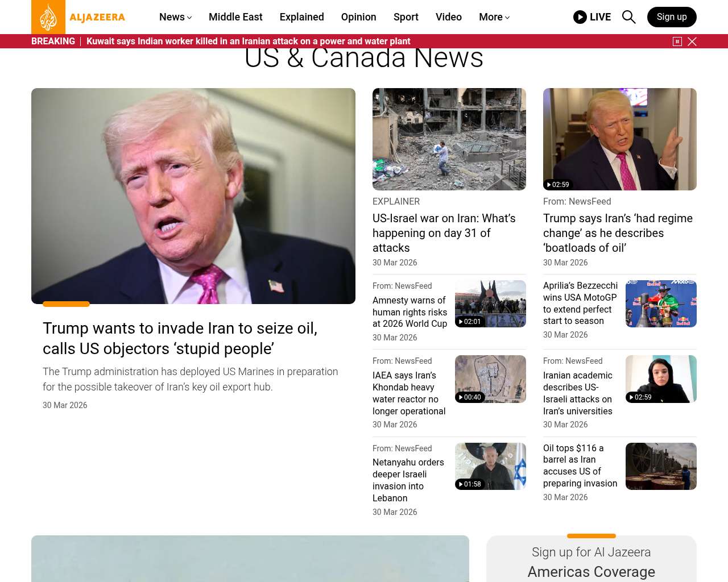
Task: Open the Kuwait breaking news headline
Action: coord(248,41)
